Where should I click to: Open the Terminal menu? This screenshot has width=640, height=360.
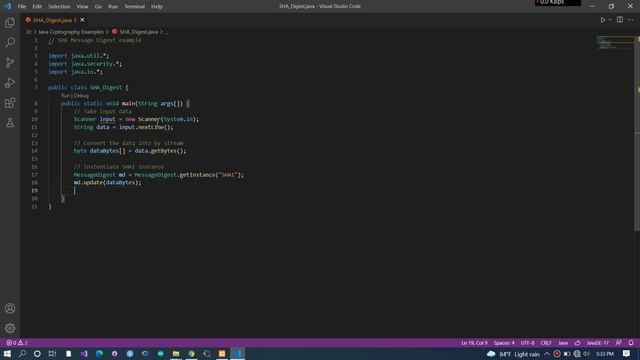click(x=134, y=6)
